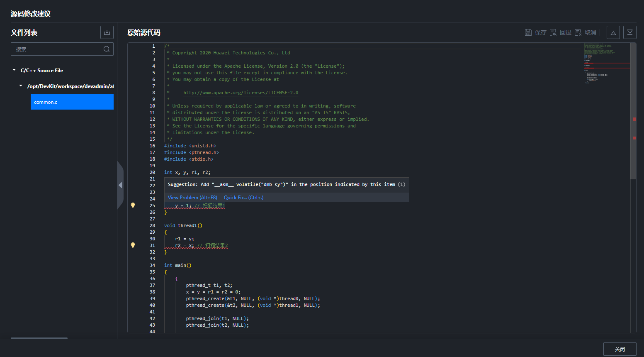644x357 pixels.
Task: Collapse the C/C++ Source File node
Action: pos(14,70)
